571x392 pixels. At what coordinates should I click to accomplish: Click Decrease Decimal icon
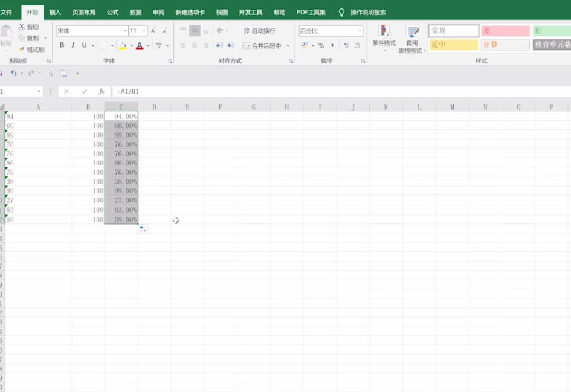click(x=357, y=45)
